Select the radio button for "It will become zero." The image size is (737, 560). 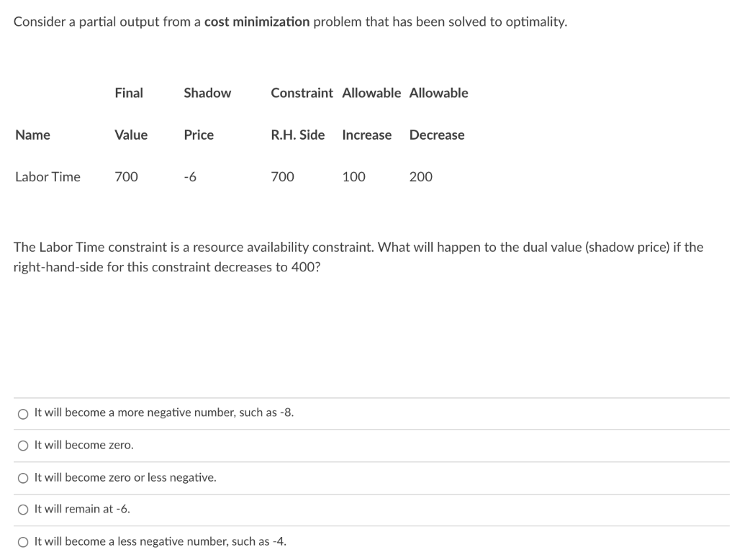[x=23, y=445]
